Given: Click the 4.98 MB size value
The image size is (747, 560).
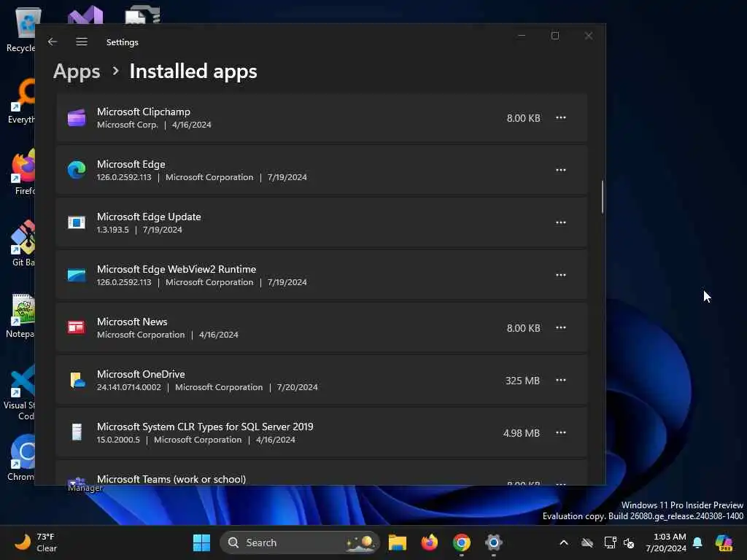Looking at the screenshot, I should 521,433.
